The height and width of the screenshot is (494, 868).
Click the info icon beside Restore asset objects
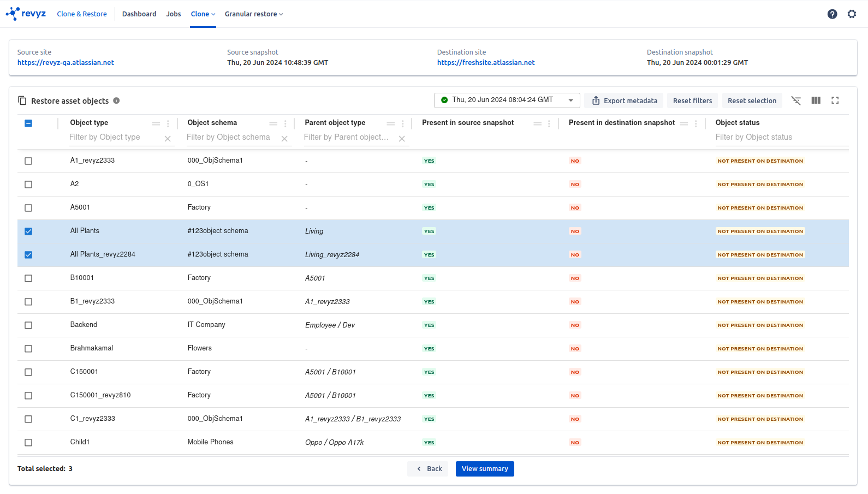click(116, 100)
